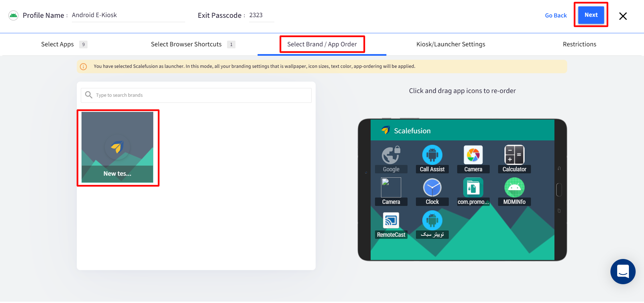Open Select Brand / App Order tab

[322, 44]
